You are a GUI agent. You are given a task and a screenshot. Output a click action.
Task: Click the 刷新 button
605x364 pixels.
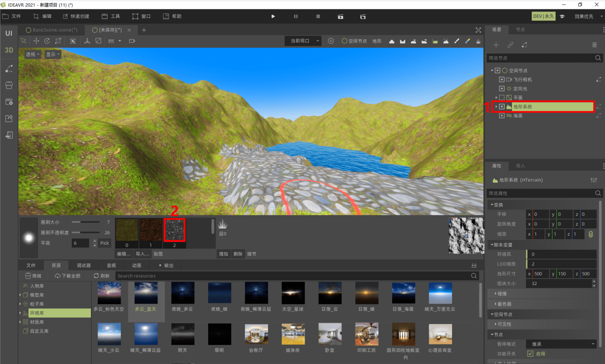(x=102, y=276)
